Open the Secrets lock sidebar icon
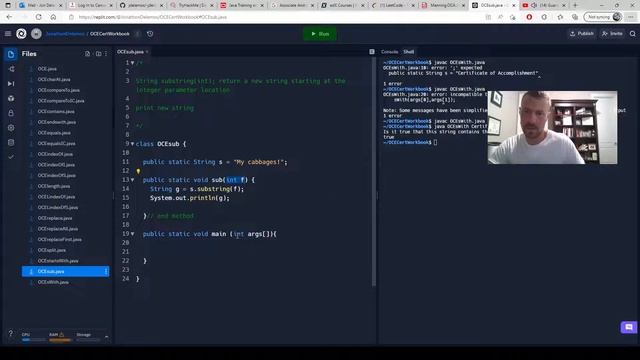This screenshot has width=640, height=360. (11, 113)
